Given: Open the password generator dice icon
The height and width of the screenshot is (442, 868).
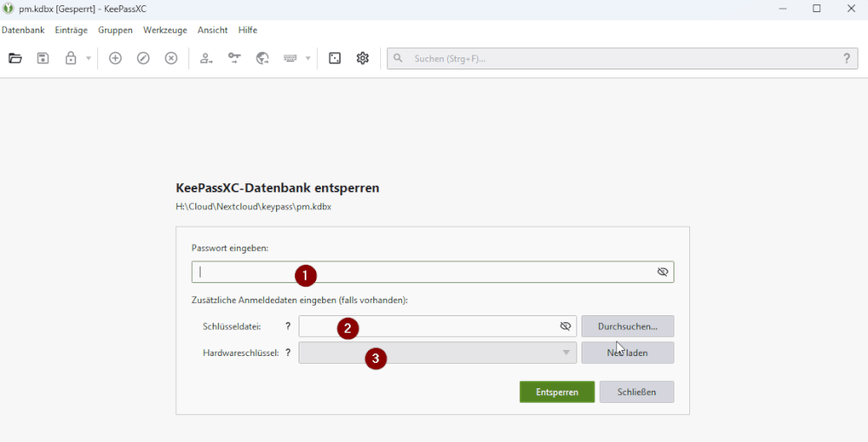Looking at the screenshot, I should (x=334, y=58).
